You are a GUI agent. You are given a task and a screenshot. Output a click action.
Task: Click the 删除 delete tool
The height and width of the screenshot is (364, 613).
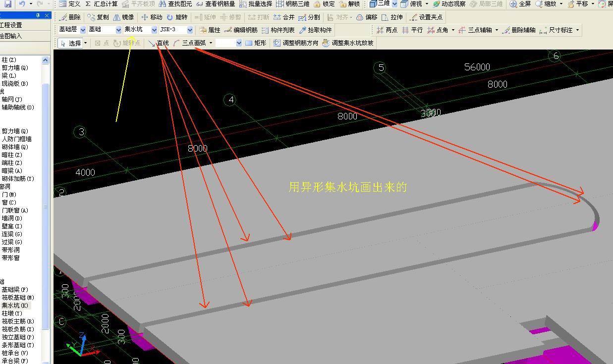(69, 17)
